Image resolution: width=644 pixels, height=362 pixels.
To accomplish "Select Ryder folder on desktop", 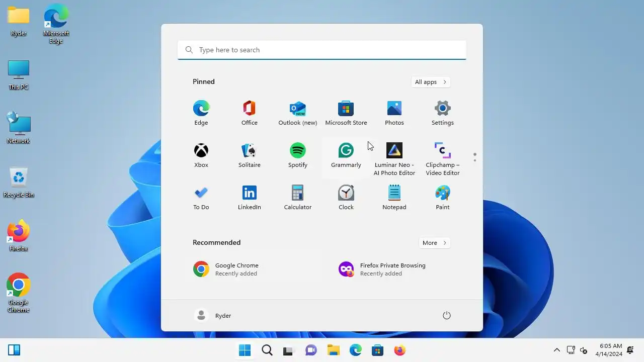I will click(19, 22).
